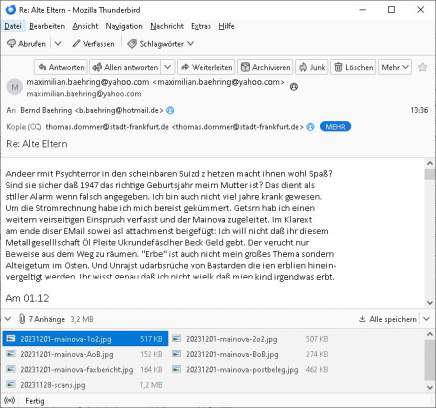This screenshot has width=436, height=408.
Task: Select attachment 20231201-mainova-postbeleg.jpg
Action: pyautogui.click(x=242, y=370)
